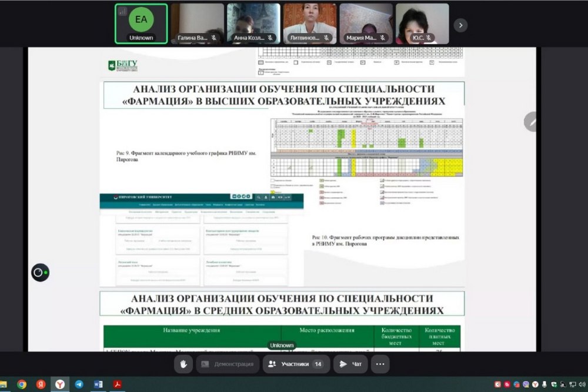This screenshot has width=588, height=392.
Task: Select the EA Unknown participant tile
Action: pyautogui.click(x=141, y=24)
